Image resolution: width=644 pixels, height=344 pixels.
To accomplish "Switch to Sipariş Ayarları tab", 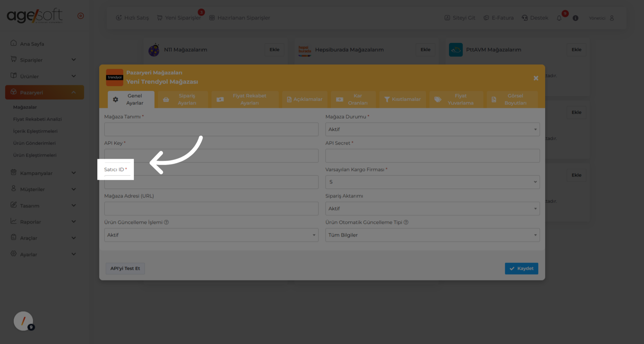I will coord(183,99).
